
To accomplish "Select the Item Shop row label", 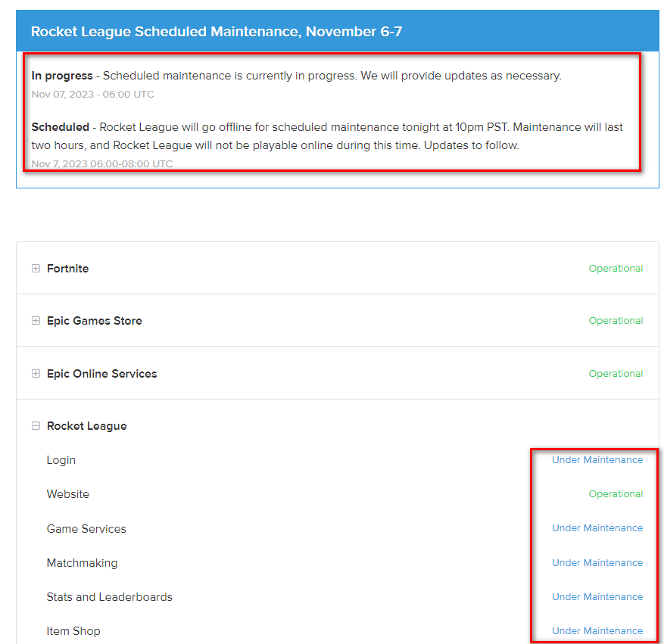I will [73, 631].
